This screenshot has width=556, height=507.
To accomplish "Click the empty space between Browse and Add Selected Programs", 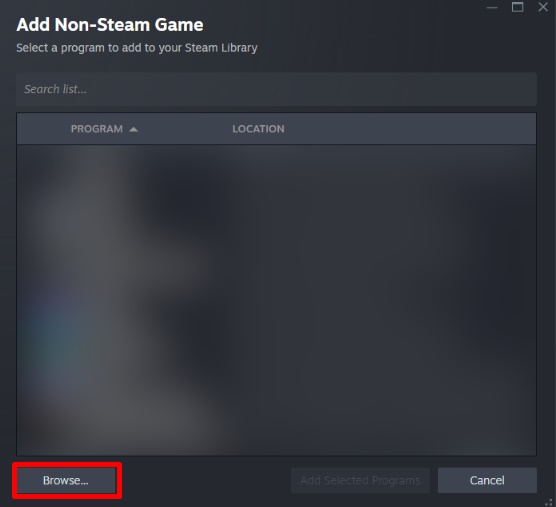I will [x=204, y=480].
